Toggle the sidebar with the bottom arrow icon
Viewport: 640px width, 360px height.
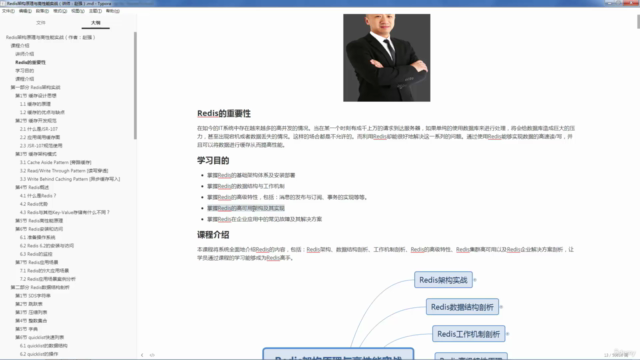click(142, 355)
